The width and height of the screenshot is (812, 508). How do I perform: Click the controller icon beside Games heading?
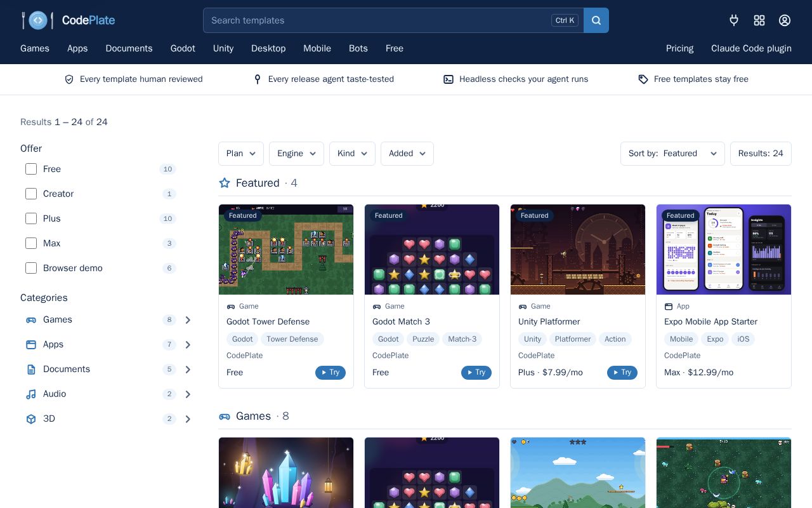point(225,417)
